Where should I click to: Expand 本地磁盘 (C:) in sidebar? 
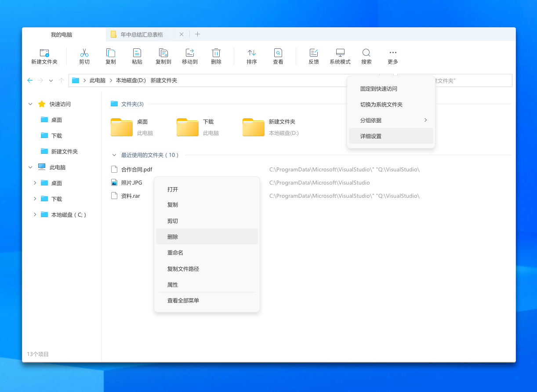tap(35, 214)
